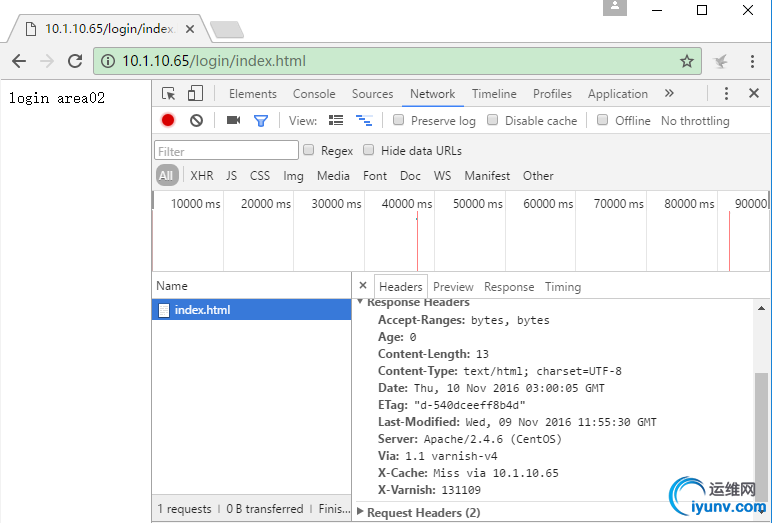Filter requests by WS
This screenshot has height=523, width=772.
pyautogui.click(x=442, y=175)
